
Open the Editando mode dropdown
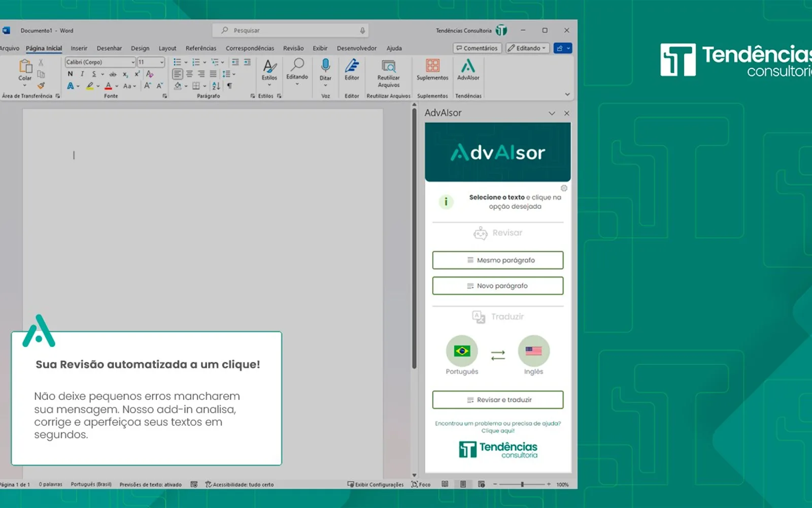528,48
